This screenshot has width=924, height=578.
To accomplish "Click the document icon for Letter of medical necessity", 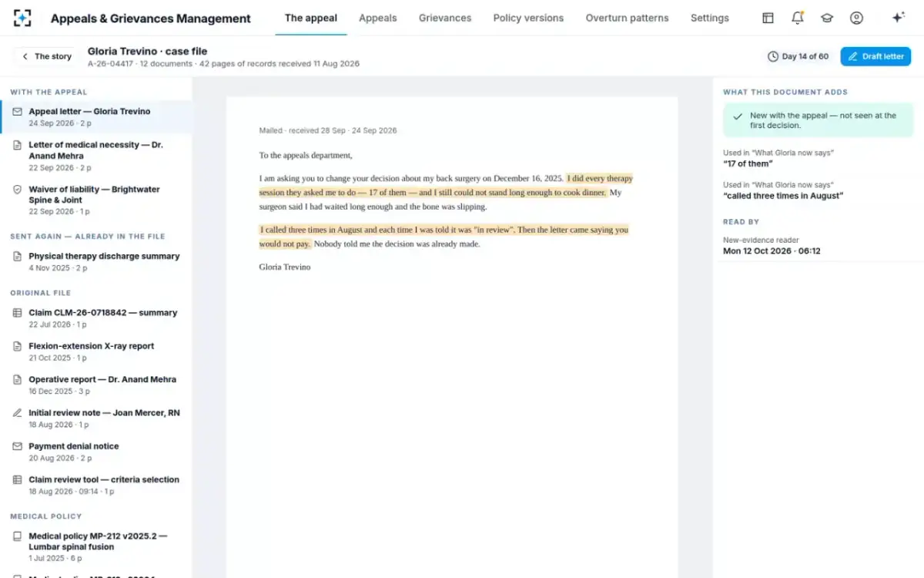I will click(17, 145).
